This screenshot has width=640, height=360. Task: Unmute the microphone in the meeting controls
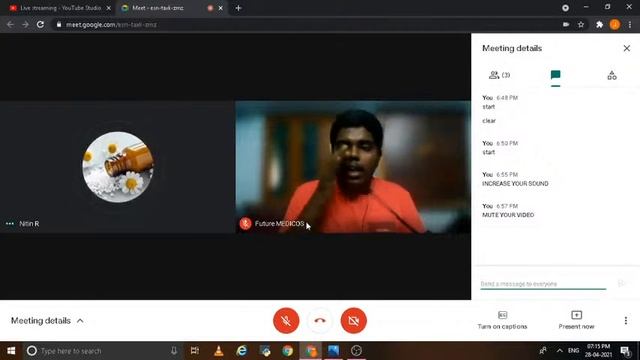(x=286, y=320)
